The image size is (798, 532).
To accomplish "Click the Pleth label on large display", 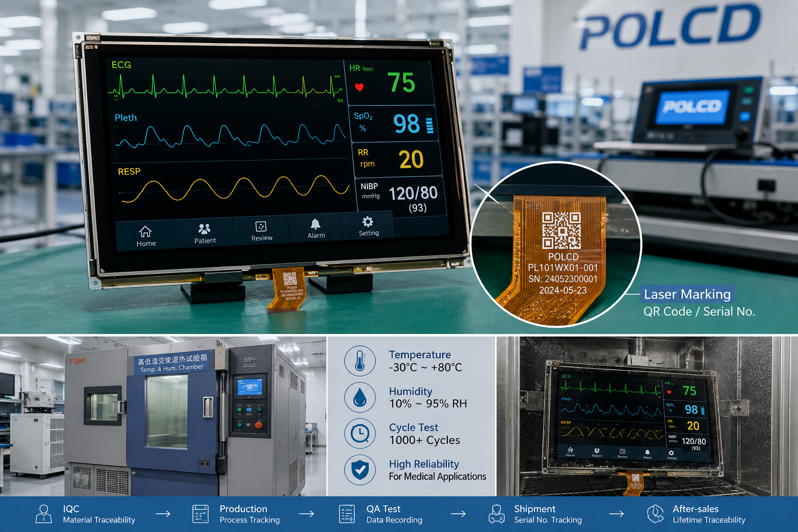I will click(126, 118).
